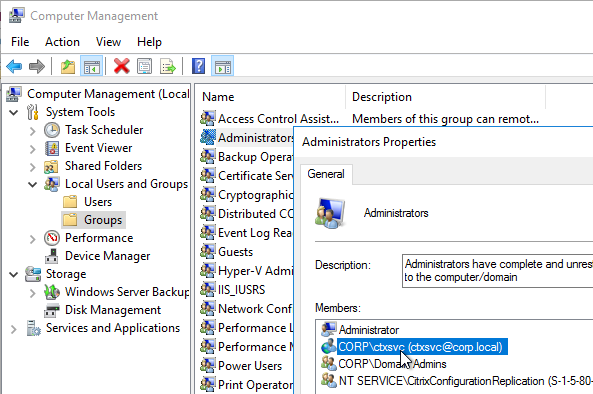Viewport: 593px width, 394px height.
Task: Click the Up one level folder icon
Action: 68,67
